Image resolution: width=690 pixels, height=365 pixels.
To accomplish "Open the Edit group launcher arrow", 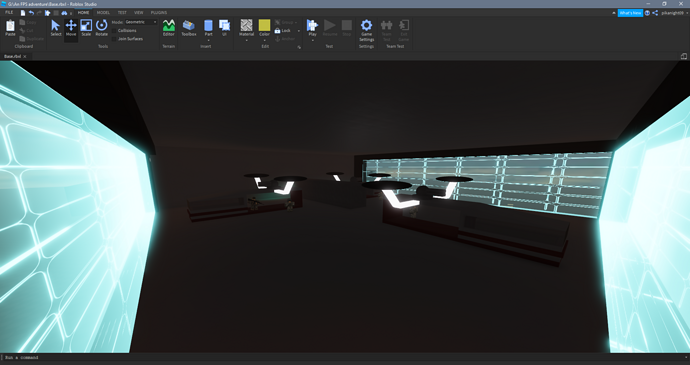I will pos(299,47).
